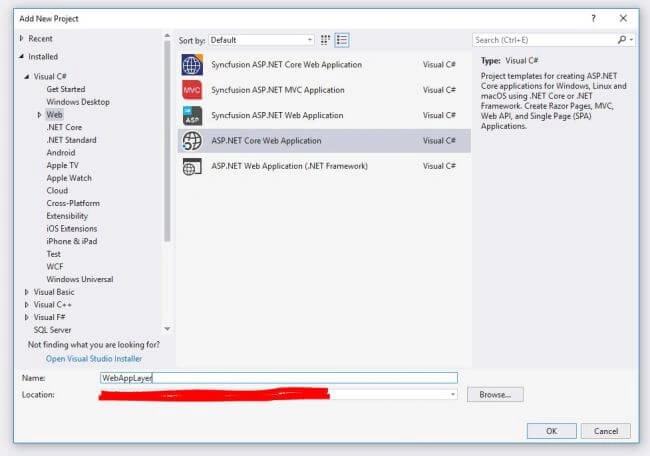Expand the Recent node
The width and height of the screenshot is (650, 456).
click(x=22, y=39)
